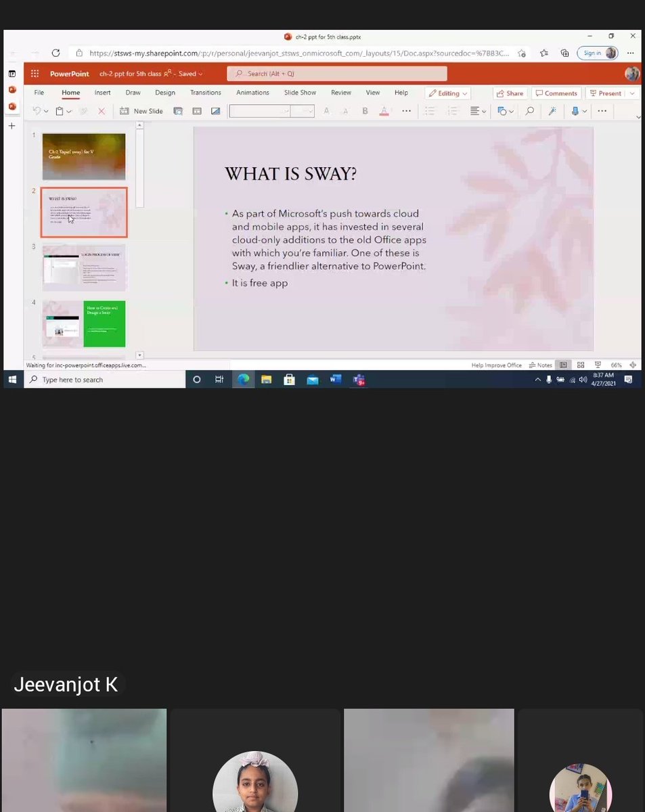Open the Editing mode dropdown
This screenshot has height=812, width=645.
(448, 93)
